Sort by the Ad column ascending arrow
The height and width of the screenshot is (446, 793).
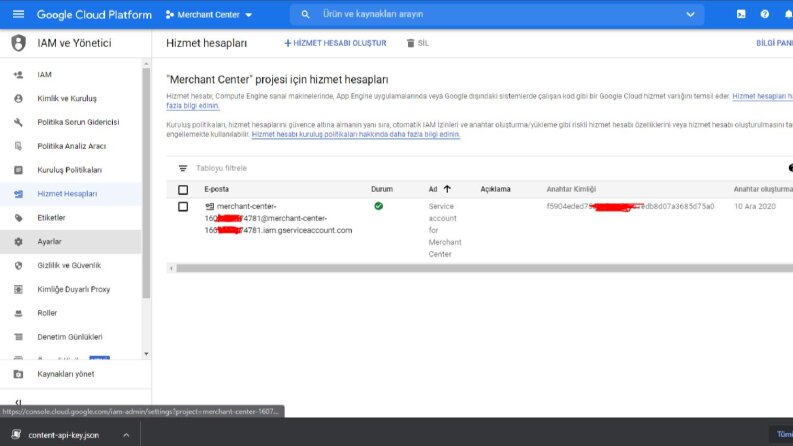pyautogui.click(x=447, y=189)
